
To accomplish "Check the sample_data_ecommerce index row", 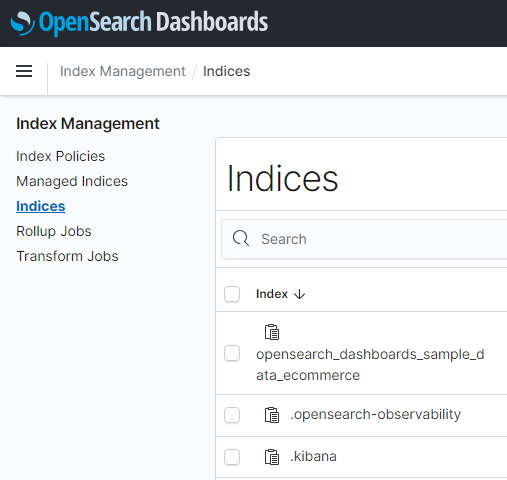I will [x=232, y=353].
